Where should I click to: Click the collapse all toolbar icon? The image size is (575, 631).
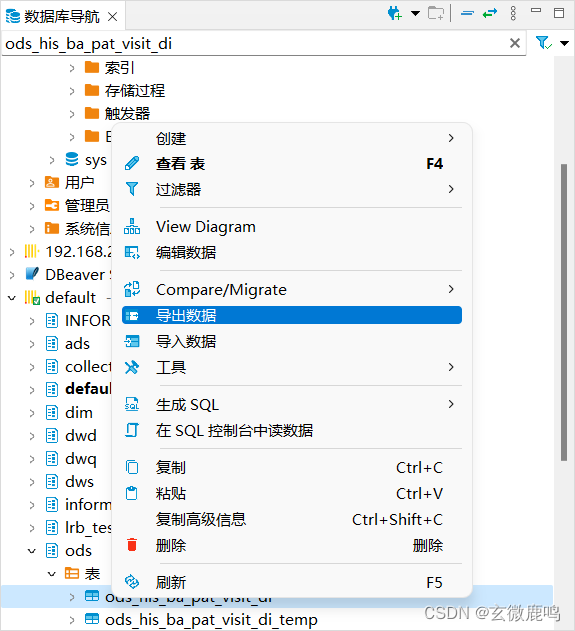click(467, 14)
